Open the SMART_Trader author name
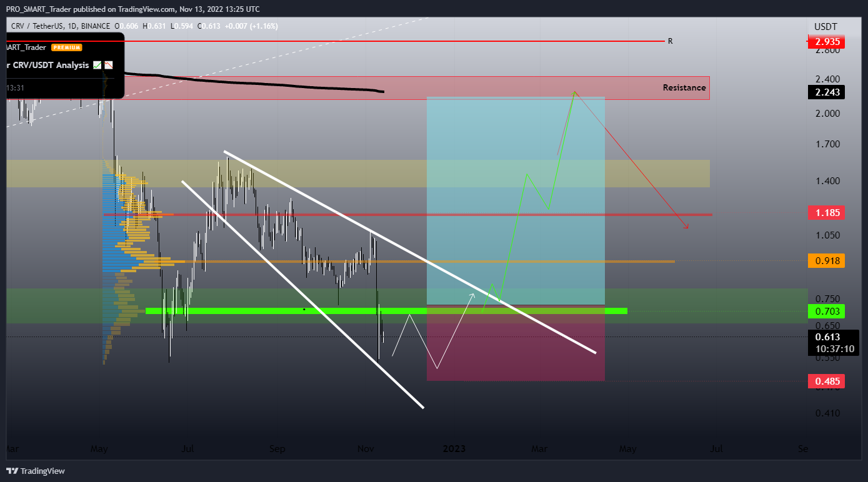Image resolution: width=868 pixels, height=482 pixels. [27, 47]
